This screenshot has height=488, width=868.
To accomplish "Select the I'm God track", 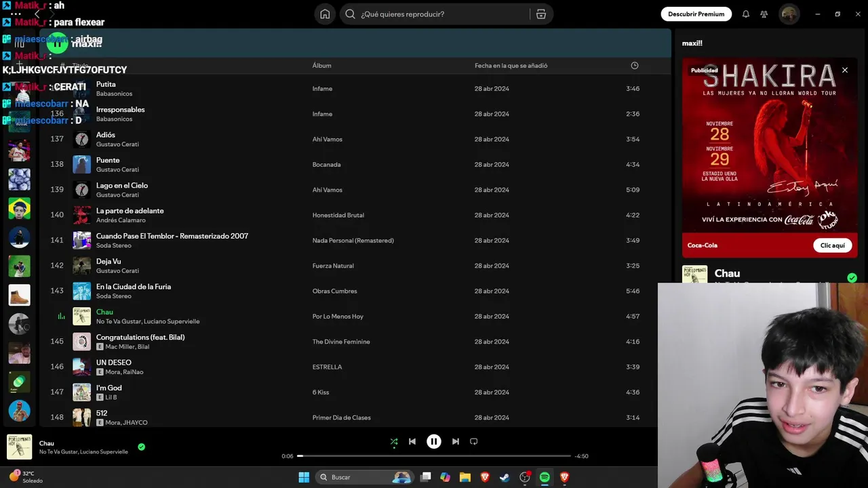I will (109, 388).
